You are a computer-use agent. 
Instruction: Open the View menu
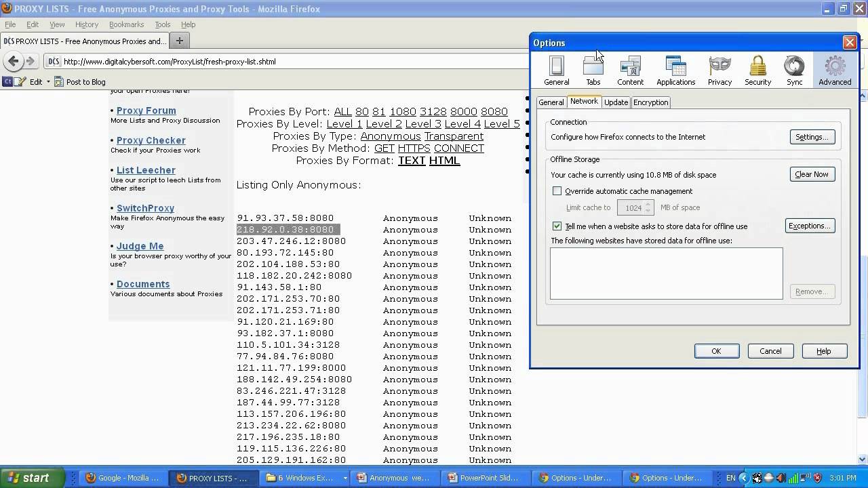point(57,24)
